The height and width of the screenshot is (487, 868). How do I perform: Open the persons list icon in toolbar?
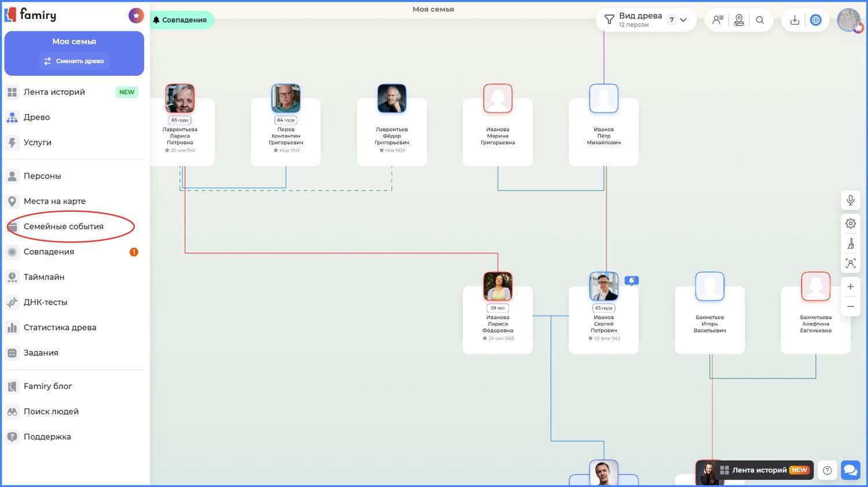click(718, 20)
